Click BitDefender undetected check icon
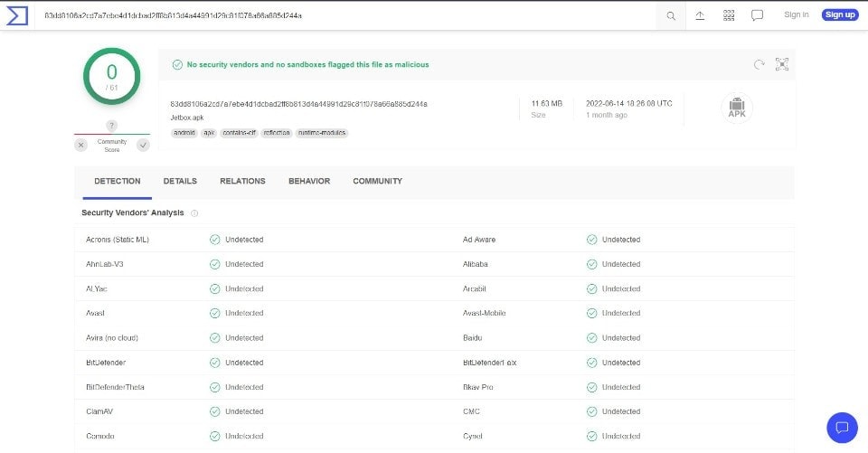 pyautogui.click(x=215, y=363)
